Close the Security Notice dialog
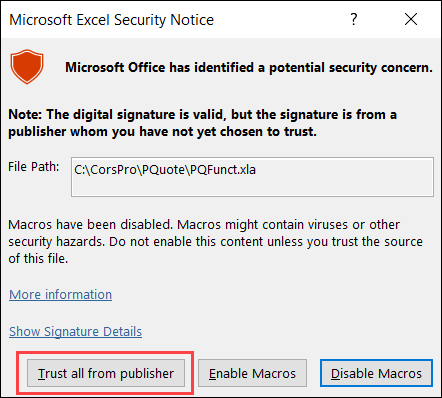The image size is (442, 398). tap(411, 19)
